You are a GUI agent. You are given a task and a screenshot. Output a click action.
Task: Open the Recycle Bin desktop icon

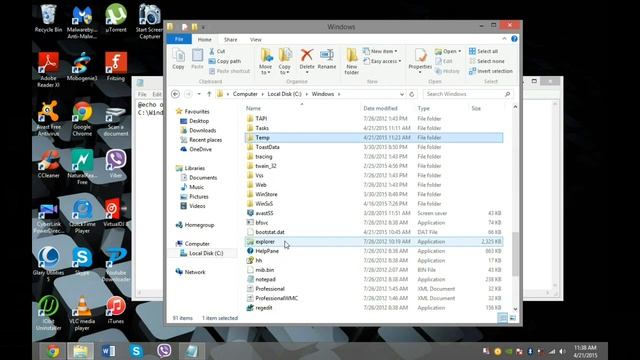click(48, 18)
